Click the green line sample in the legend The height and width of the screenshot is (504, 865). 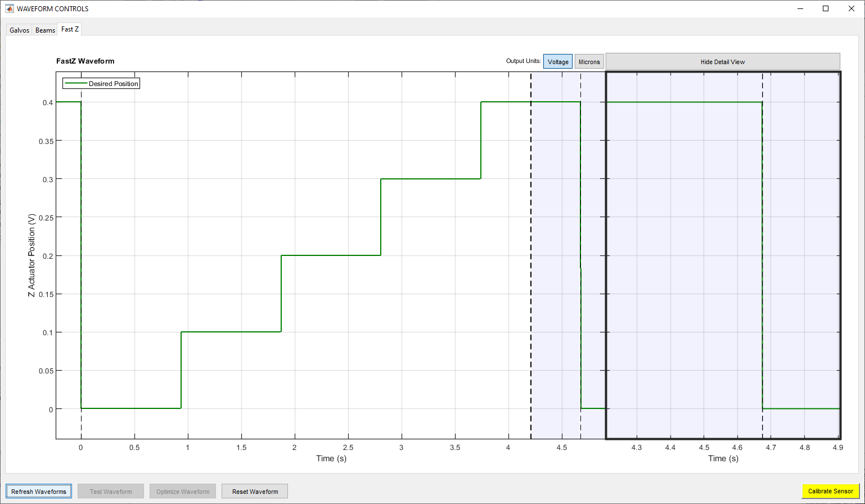(x=75, y=84)
